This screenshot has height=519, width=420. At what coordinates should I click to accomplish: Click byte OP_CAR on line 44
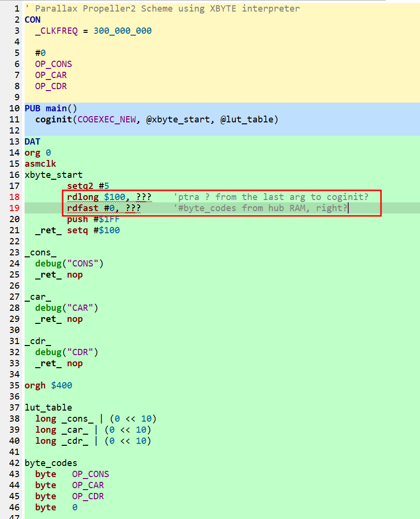(x=69, y=486)
